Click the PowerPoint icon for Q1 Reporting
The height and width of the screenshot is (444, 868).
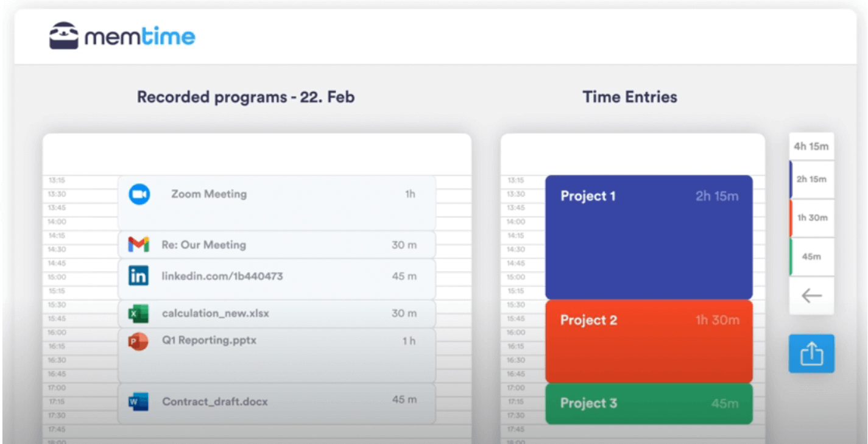coord(139,341)
